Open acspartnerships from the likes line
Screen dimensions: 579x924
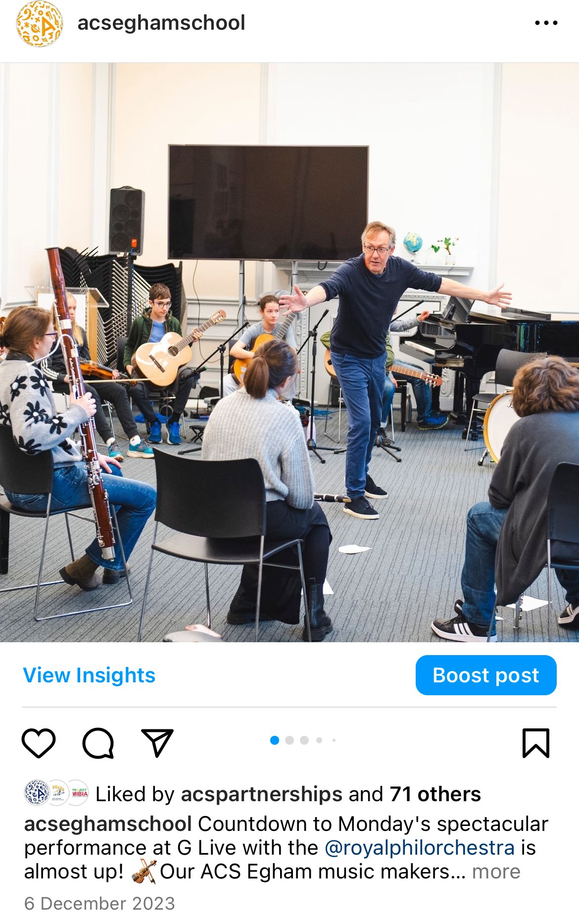[x=261, y=794]
